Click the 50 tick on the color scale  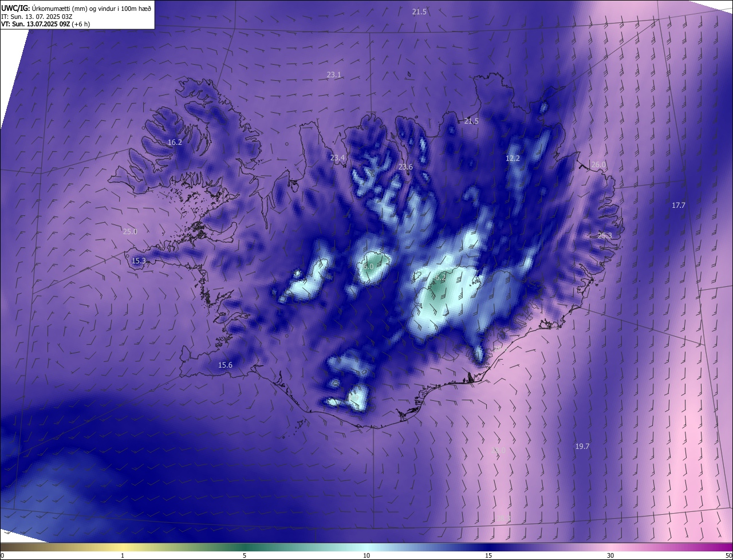tap(728, 555)
